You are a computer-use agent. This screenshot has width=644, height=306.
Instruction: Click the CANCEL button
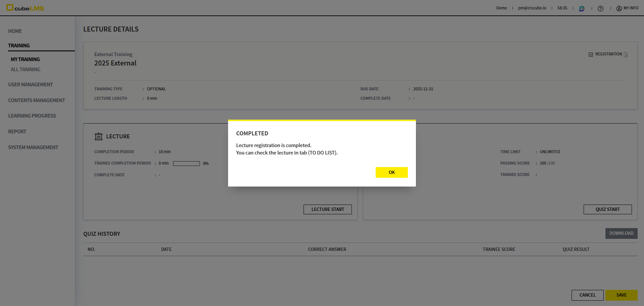pyautogui.click(x=587, y=295)
